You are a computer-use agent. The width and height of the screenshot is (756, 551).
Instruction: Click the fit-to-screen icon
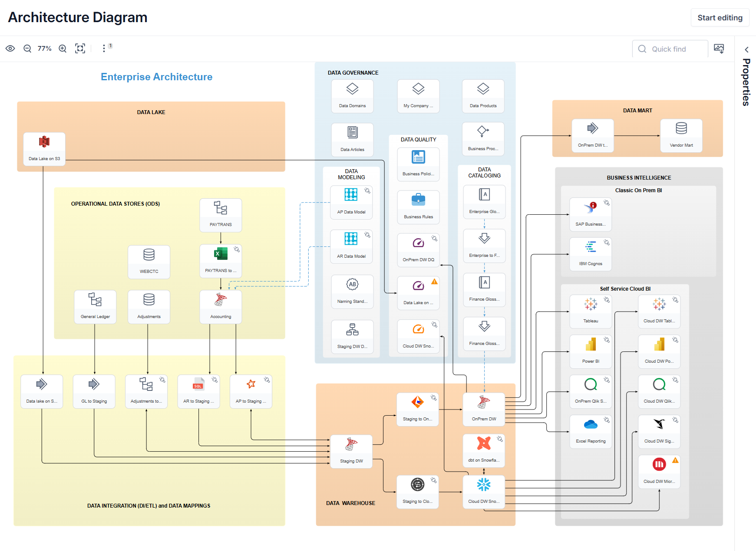(x=80, y=49)
